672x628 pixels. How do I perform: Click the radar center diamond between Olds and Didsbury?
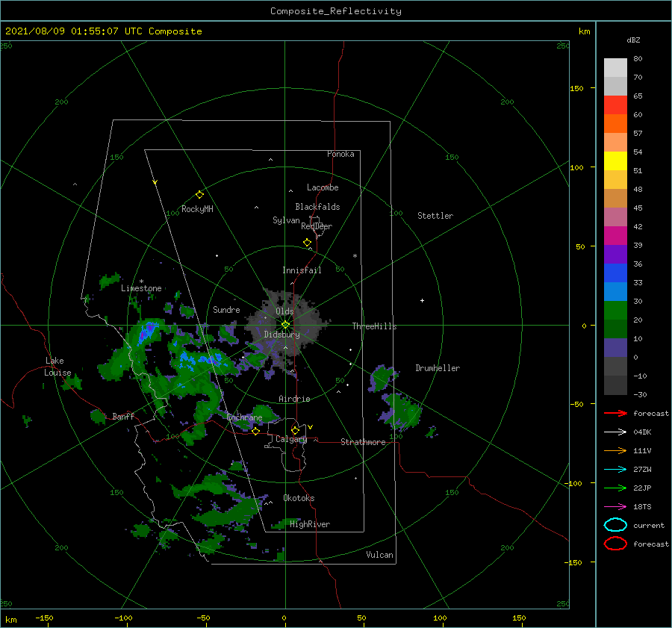(x=285, y=325)
